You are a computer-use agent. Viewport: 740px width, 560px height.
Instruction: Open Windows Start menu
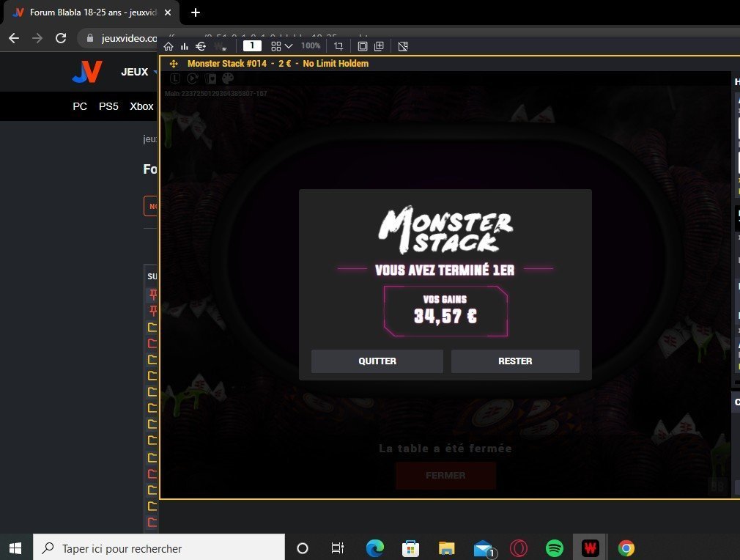coord(15,548)
